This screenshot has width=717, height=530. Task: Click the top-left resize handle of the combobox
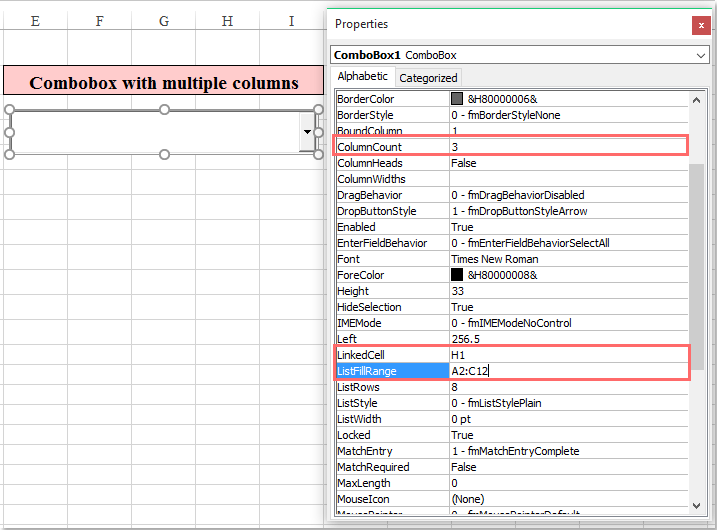pos(10,110)
